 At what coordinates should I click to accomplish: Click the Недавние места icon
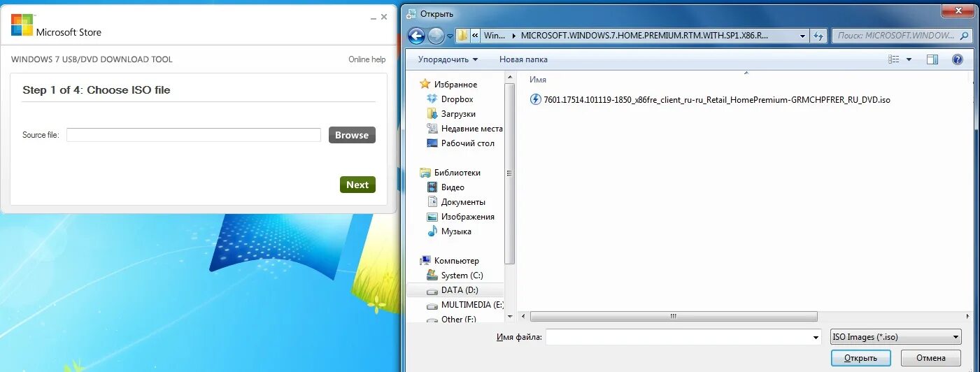[x=432, y=128]
